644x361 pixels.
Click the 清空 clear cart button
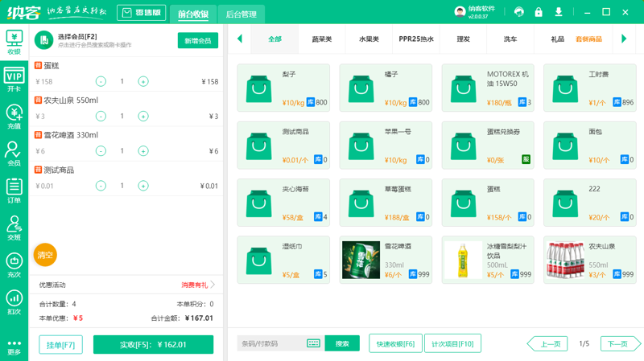pyautogui.click(x=45, y=255)
